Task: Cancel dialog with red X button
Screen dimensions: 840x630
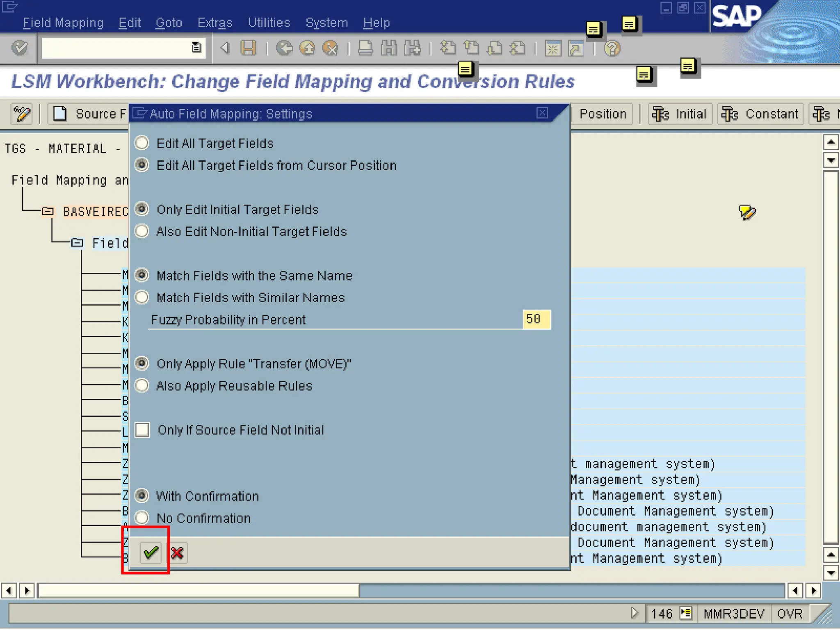Action: click(x=177, y=553)
